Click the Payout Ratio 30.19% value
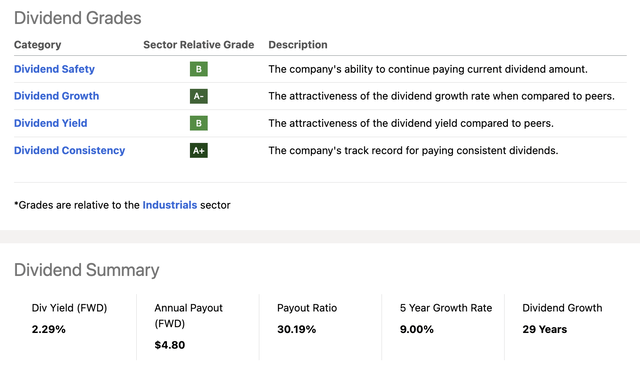This screenshot has width=640, height=366. click(297, 329)
